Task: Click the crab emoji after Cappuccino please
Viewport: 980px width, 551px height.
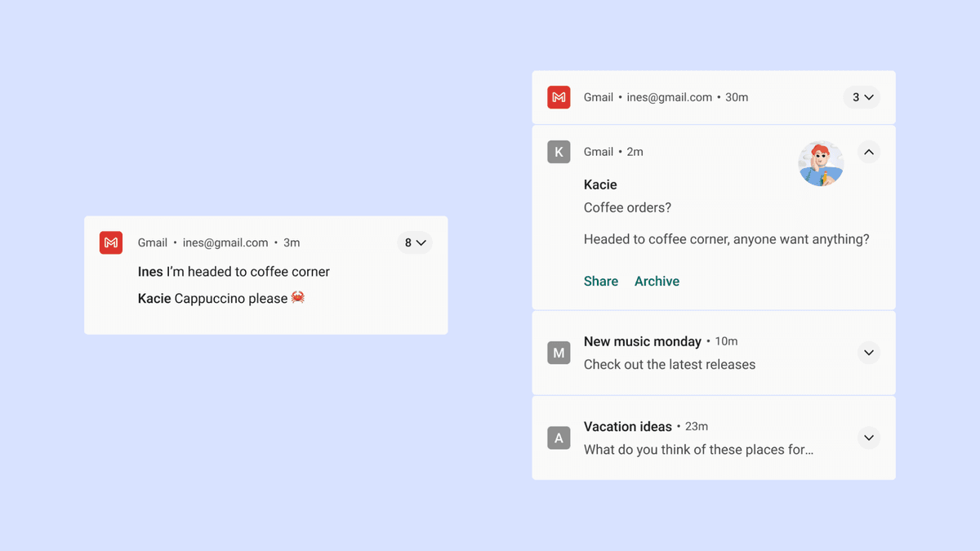Action: tap(298, 298)
